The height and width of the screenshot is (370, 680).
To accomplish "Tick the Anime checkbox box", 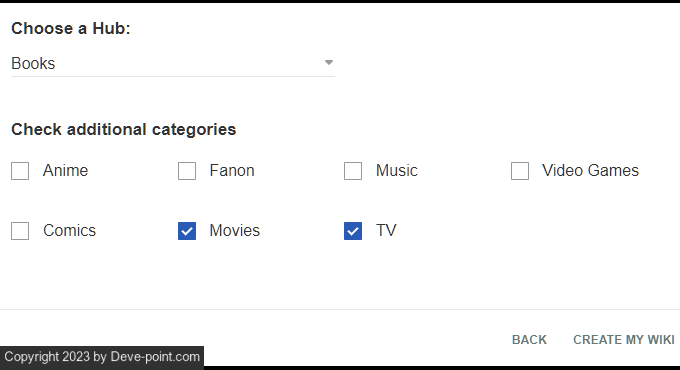I will point(20,171).
